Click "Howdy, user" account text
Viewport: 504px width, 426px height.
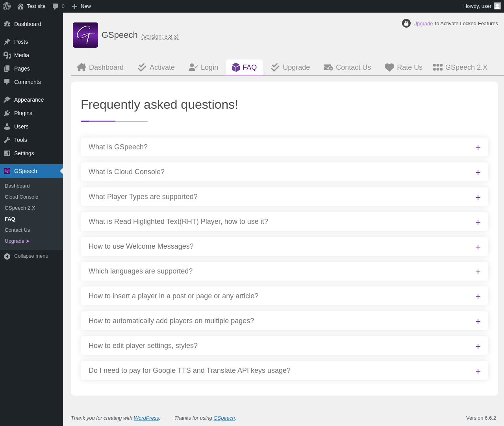click(477, 6)
